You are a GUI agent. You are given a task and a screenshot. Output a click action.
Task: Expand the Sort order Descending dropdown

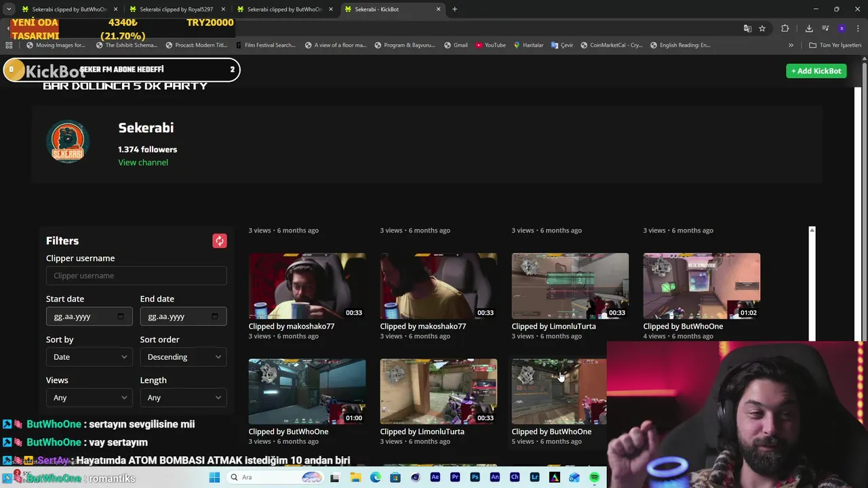coord(183,357)
